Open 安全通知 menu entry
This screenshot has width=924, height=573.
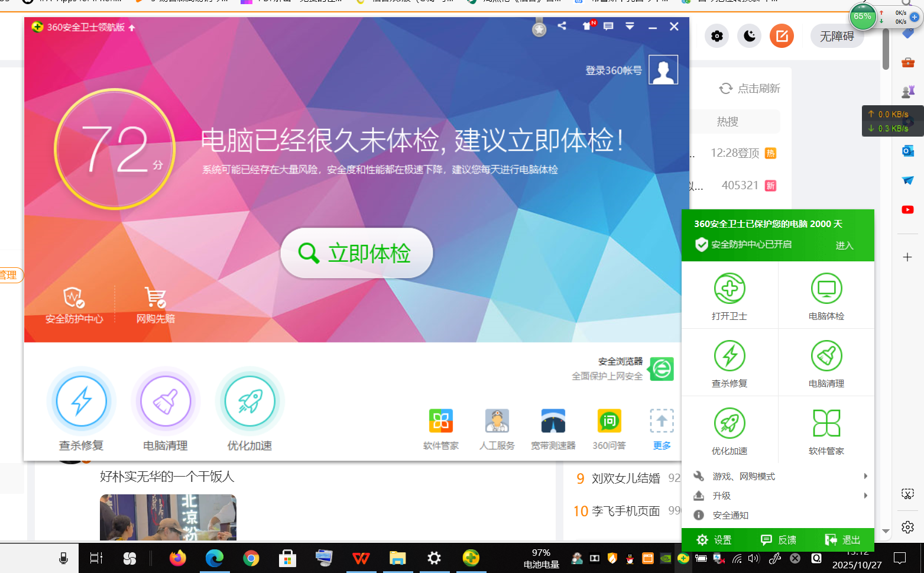[x=778, y=515]
